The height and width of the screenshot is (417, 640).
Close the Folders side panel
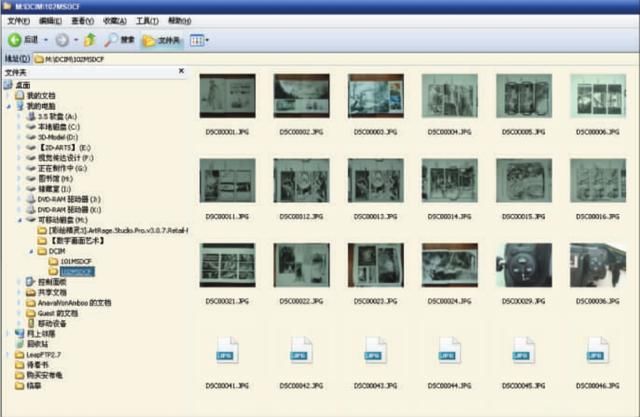pos(181,72)
